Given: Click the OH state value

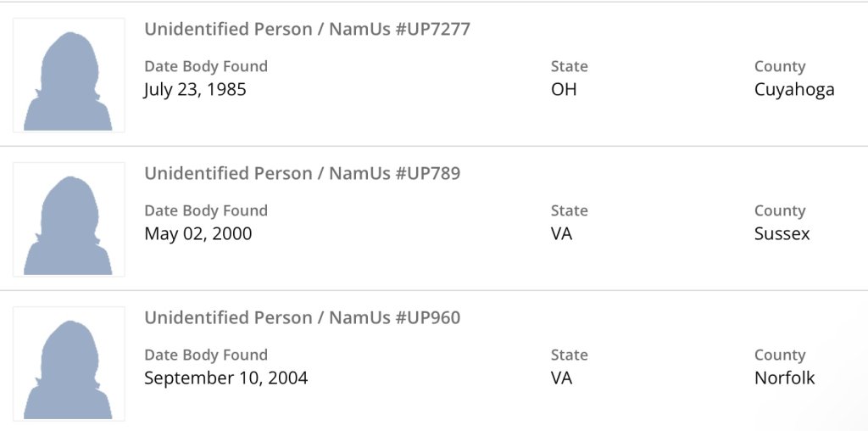Looking at the screenshot, I should (x=564, y=89).
